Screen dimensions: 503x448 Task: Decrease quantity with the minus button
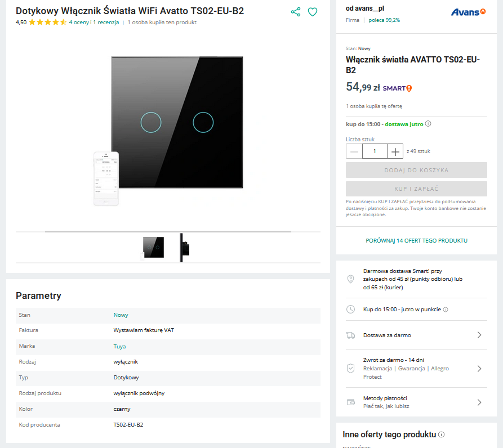(354, 151)
